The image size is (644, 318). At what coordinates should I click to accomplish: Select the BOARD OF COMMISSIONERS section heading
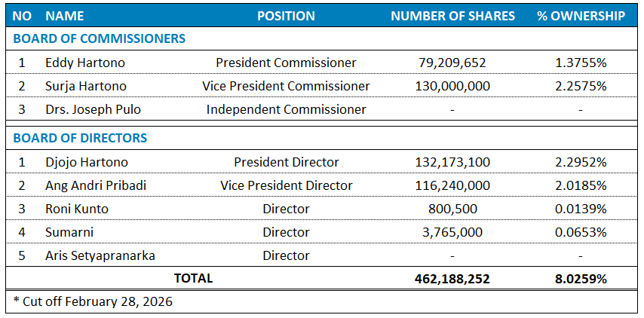[x=100, y=38]
